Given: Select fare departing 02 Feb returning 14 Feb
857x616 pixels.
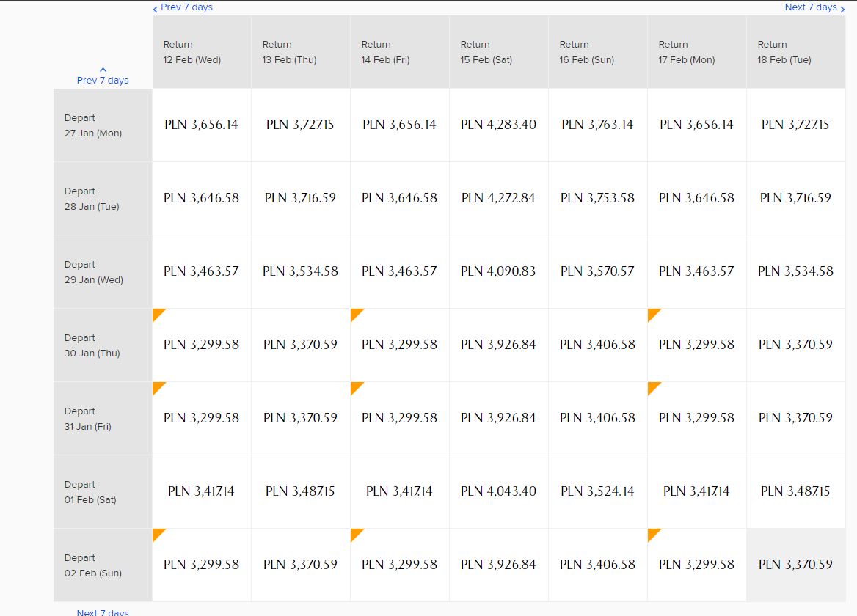Looking at the screenshot, I should pyautogui.click(x=400, y=565).
